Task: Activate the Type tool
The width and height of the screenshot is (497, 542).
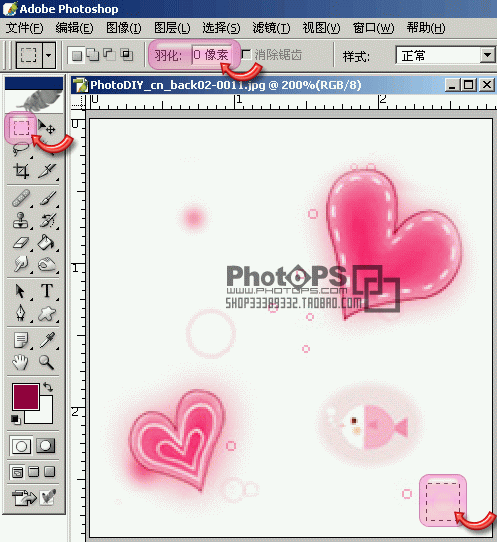Action: 47,291
